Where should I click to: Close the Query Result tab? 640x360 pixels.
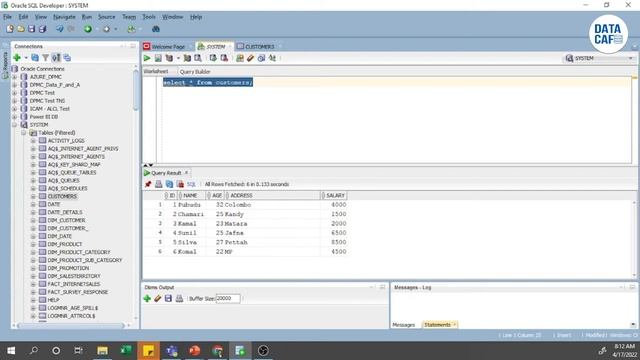coord(187,173)
